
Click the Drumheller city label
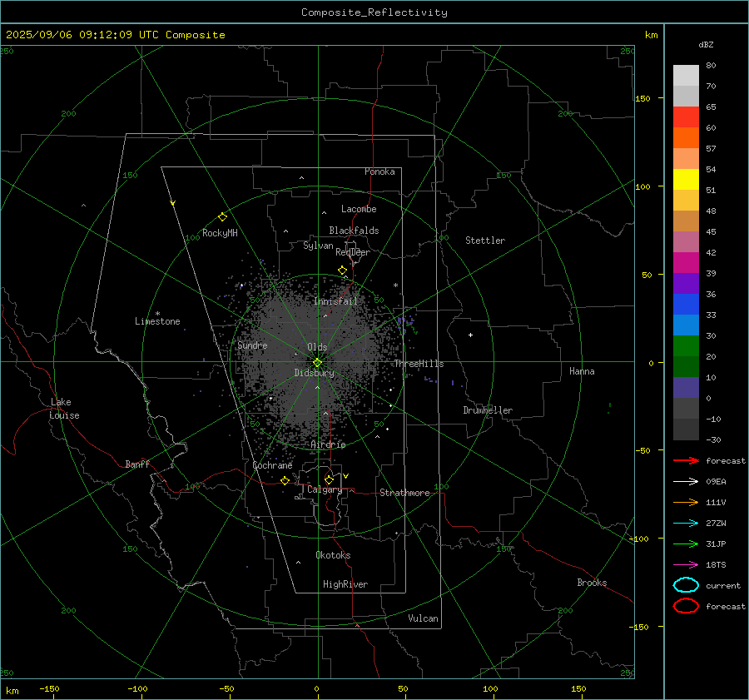coord(488,410)
